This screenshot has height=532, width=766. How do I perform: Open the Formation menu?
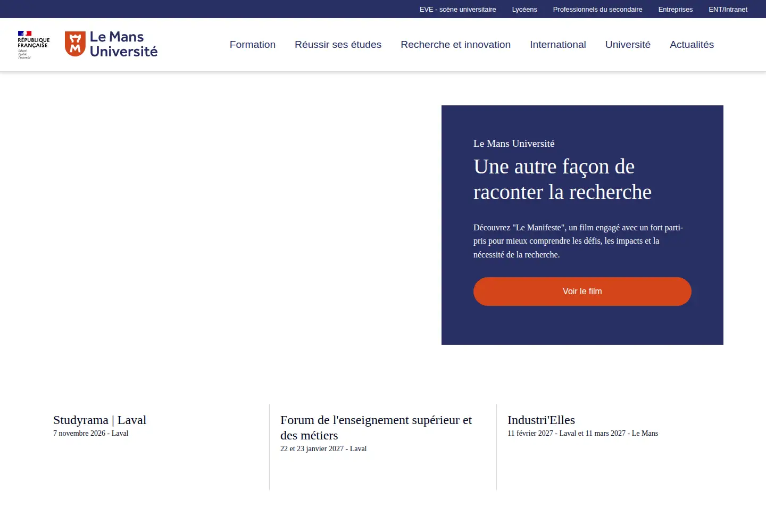(253, 45)
